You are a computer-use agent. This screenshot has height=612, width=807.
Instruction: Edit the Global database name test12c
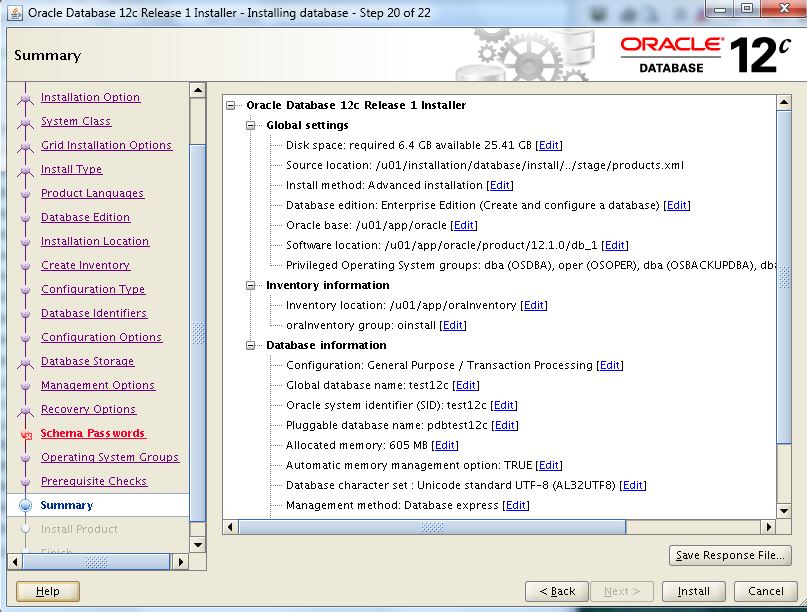466,386
